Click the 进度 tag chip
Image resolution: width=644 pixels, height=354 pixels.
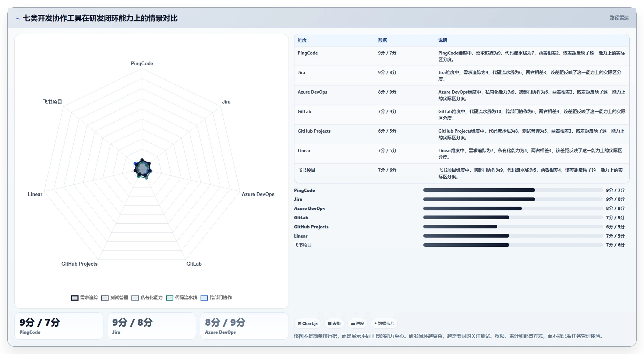358,323
